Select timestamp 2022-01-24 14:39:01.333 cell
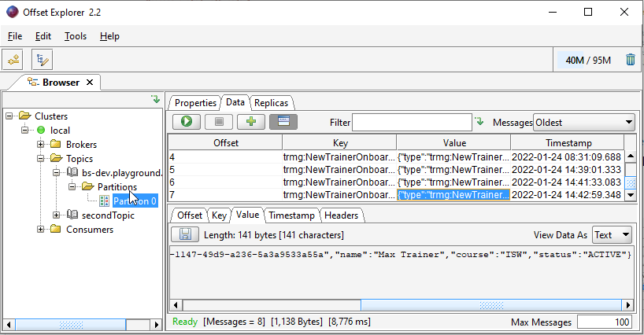644x335 pixels. [567, 170]
